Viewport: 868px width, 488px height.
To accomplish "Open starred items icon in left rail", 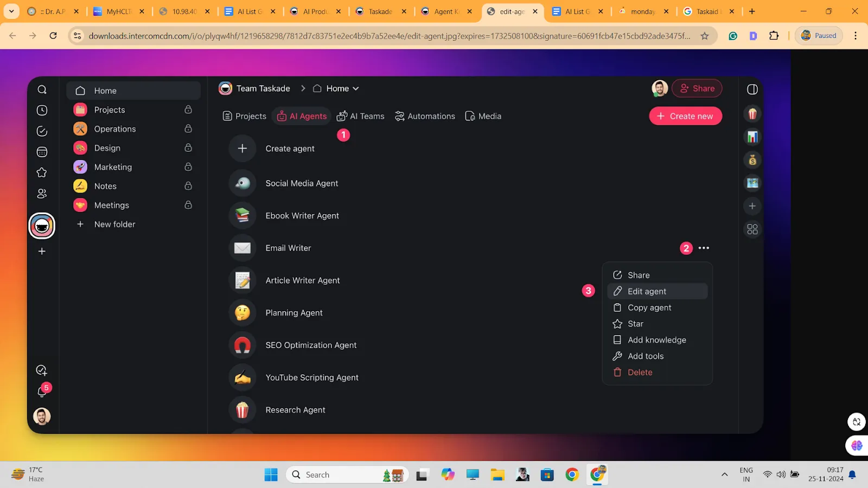I will coord(42,173).
